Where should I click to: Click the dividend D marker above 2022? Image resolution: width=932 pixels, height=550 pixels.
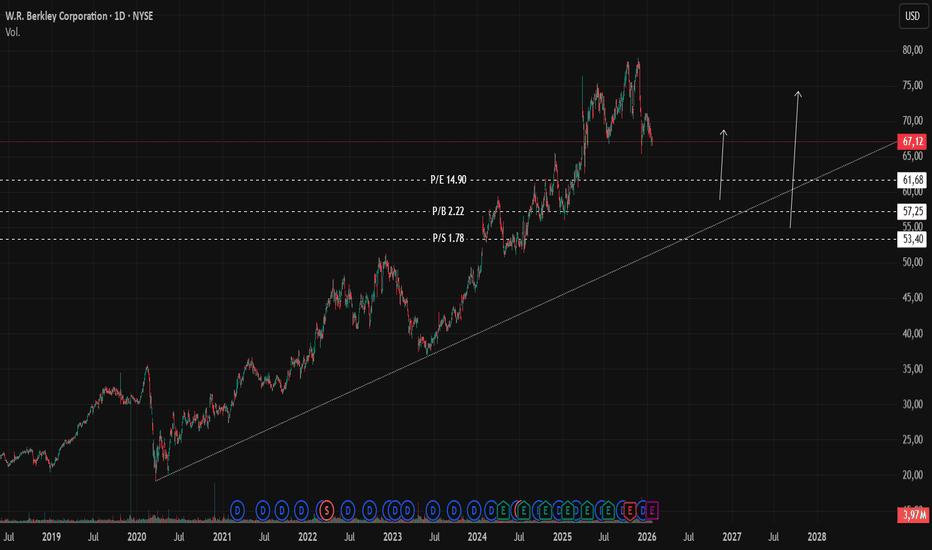coord(301,510)
